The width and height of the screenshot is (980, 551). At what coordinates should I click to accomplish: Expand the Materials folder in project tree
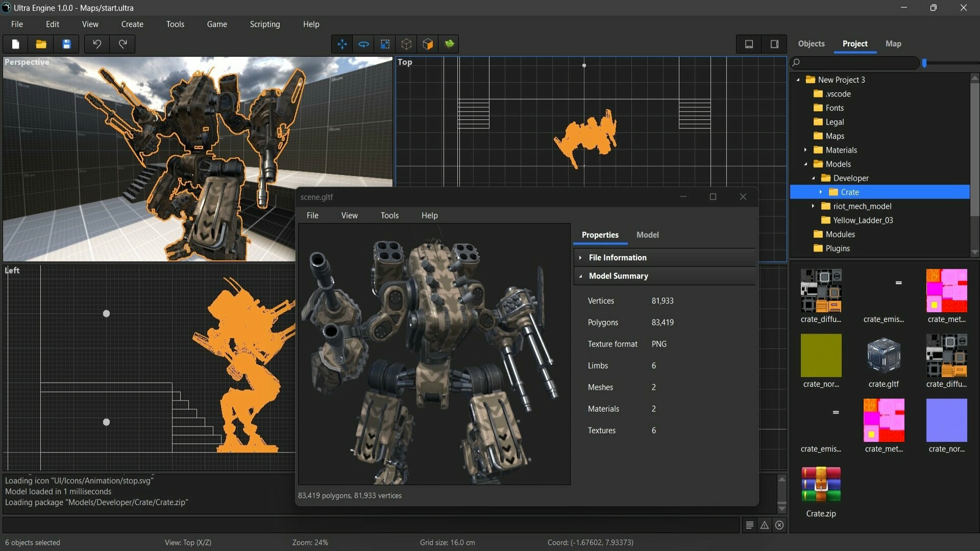coord(805,149)
